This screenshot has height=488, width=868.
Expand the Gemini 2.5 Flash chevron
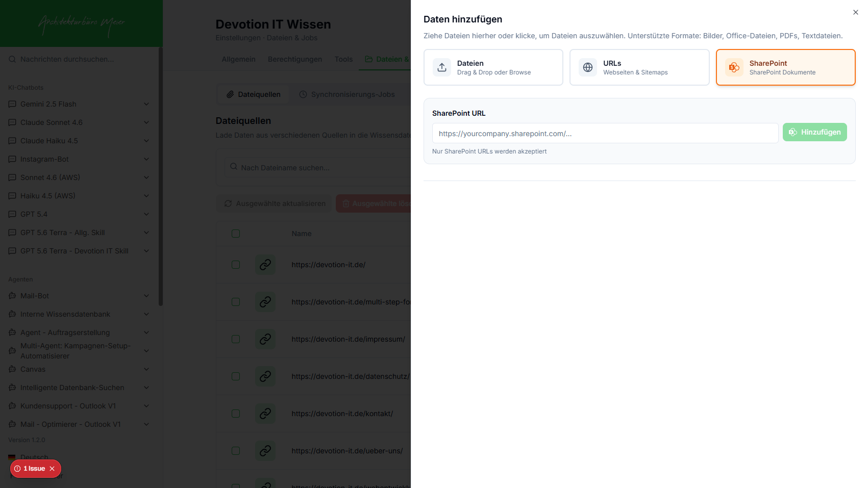[x=146, y=104]
